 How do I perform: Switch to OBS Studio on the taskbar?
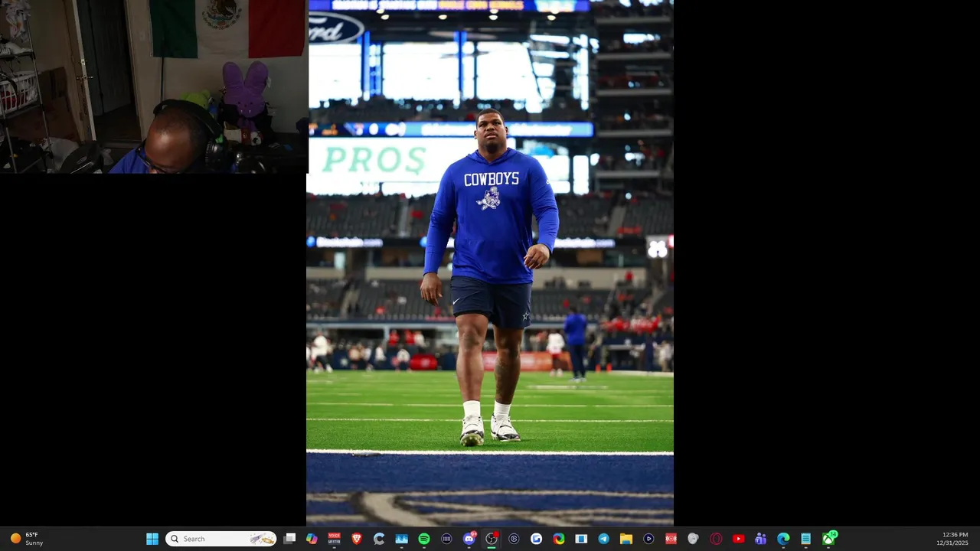point(492,539)
